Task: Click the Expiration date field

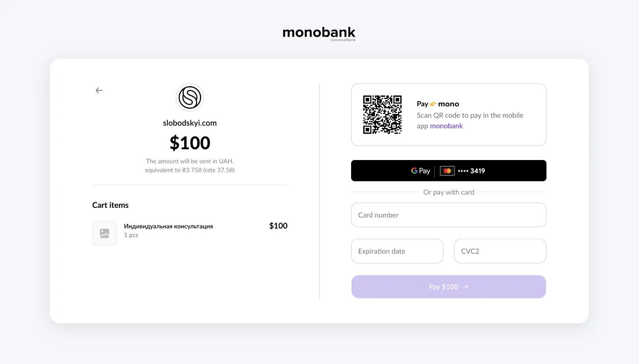Action: point(397,251)
